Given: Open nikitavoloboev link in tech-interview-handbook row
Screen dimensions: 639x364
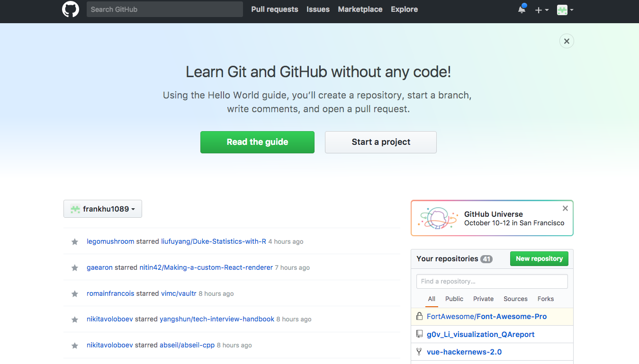Looking at the screenshot, I should click(110, 319).
